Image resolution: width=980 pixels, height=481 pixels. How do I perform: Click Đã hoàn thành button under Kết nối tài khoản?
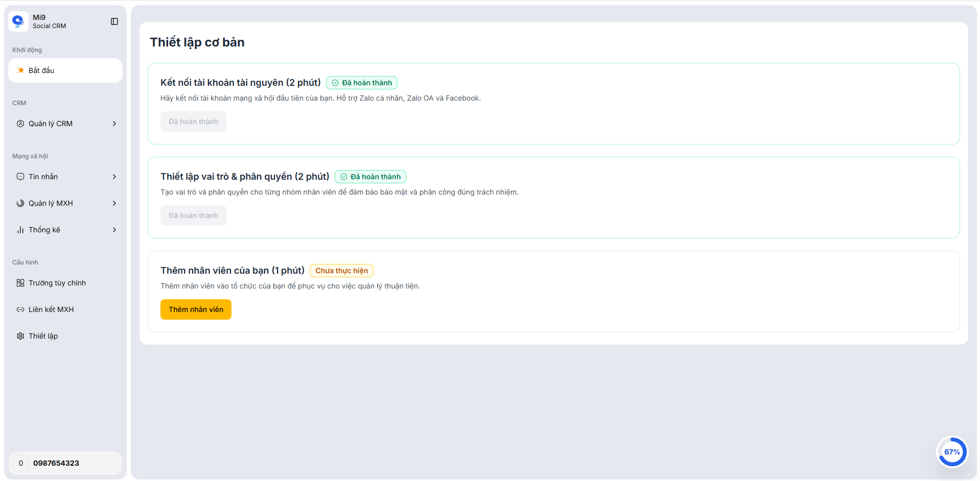pos(193,122)
